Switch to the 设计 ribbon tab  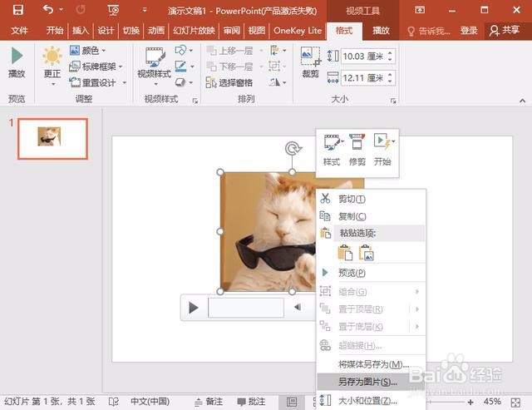click(x=106, y=31)
